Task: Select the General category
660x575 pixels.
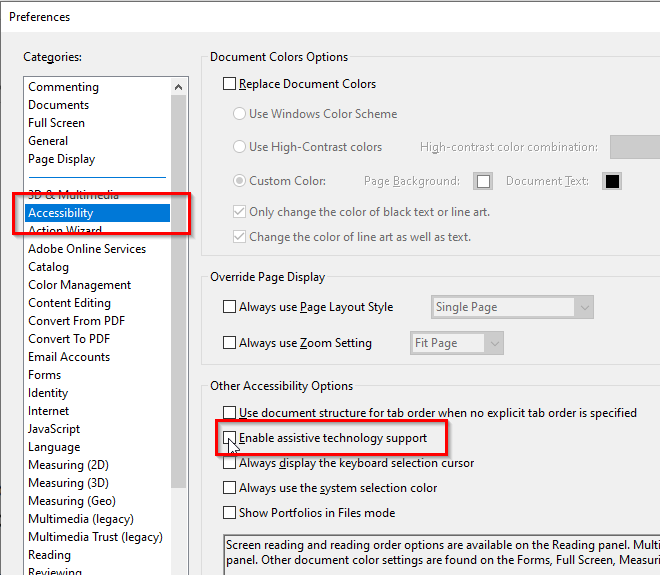Action: pos(48,141)
